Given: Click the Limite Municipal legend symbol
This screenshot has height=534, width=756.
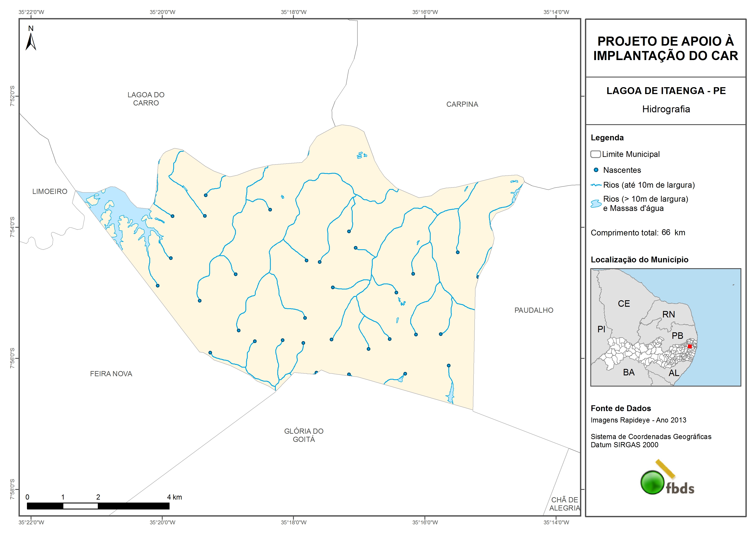Looking at the screenshot, I should pos(595,154).
